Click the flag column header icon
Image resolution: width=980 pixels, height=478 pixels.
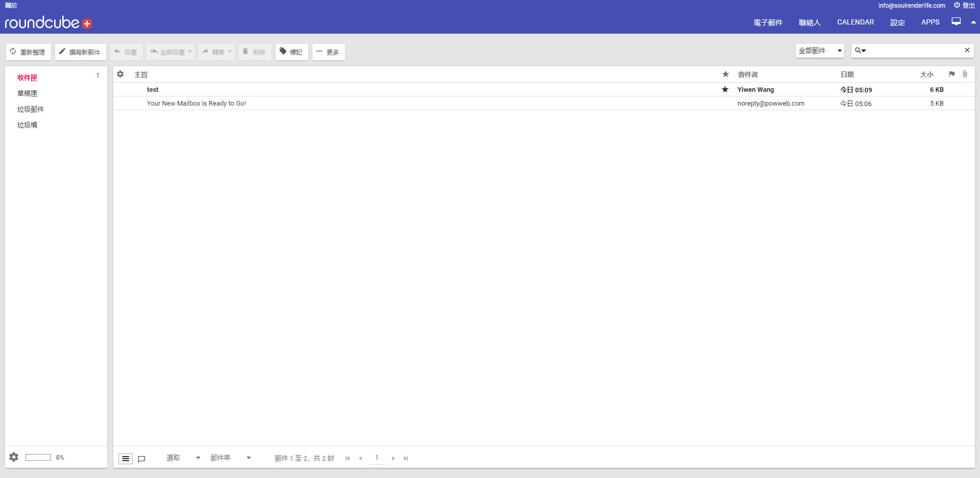point(952,74)
